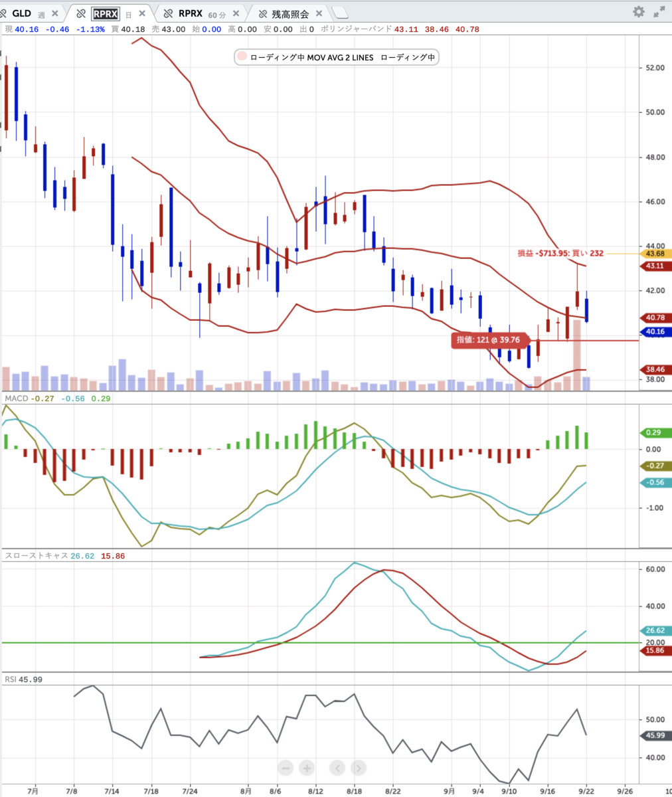Click the pink MOV AVG legend swatch
Screen dimensions: 672x797
point(242,58)
